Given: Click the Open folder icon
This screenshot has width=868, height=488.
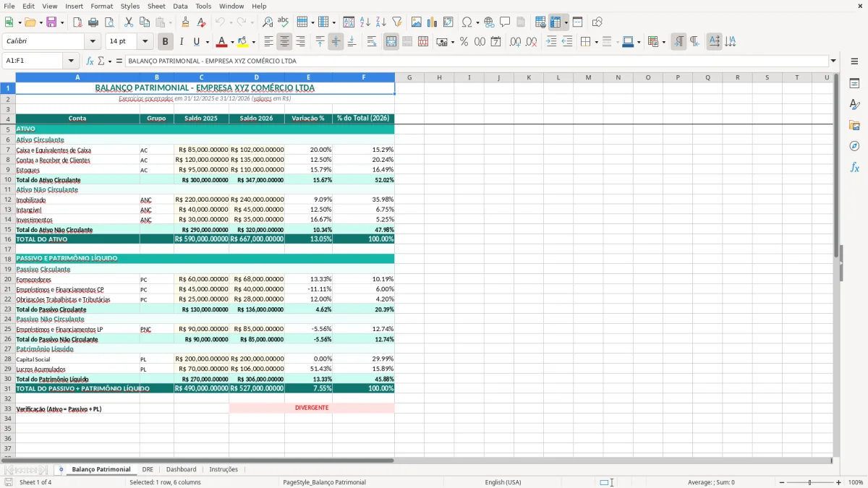Looking at the screenshot, I should 29,22.
